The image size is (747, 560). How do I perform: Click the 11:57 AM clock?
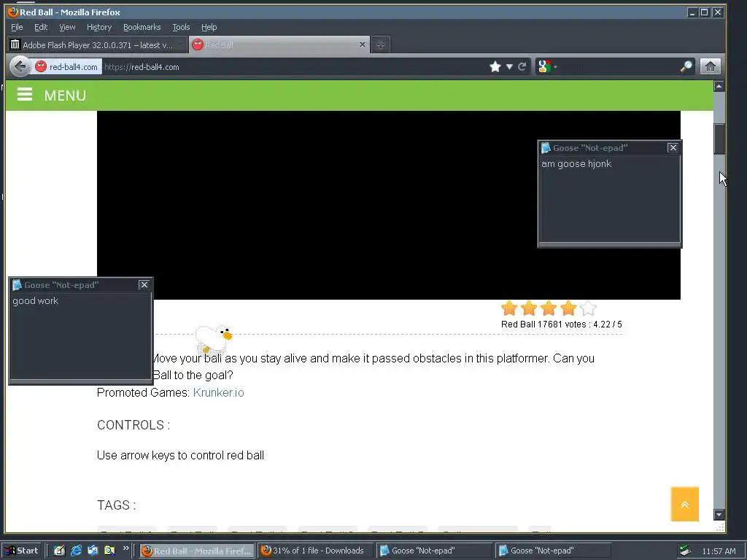coord(719,551)
